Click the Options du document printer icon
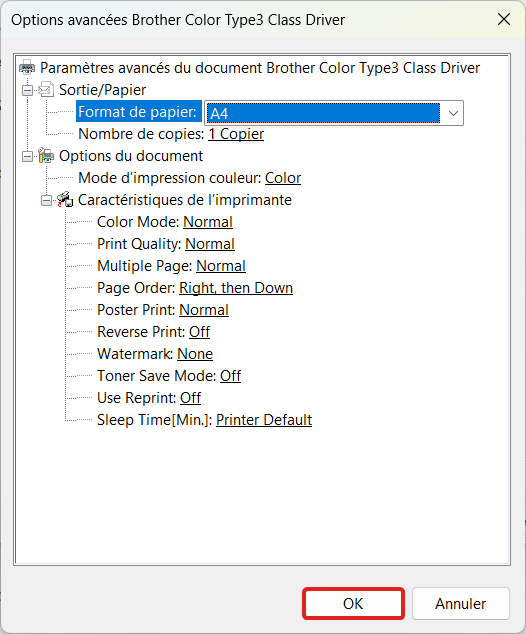 [x=46, y=156]
